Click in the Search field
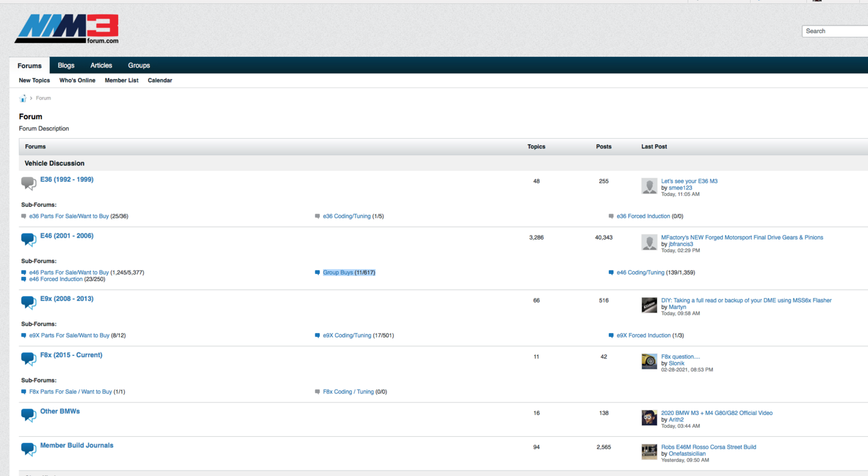 835,31
